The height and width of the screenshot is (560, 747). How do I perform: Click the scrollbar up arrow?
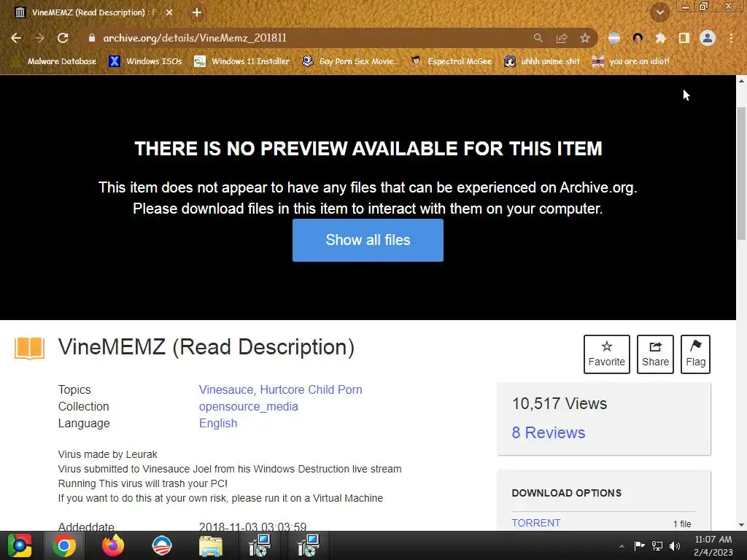tap(742, 81)
